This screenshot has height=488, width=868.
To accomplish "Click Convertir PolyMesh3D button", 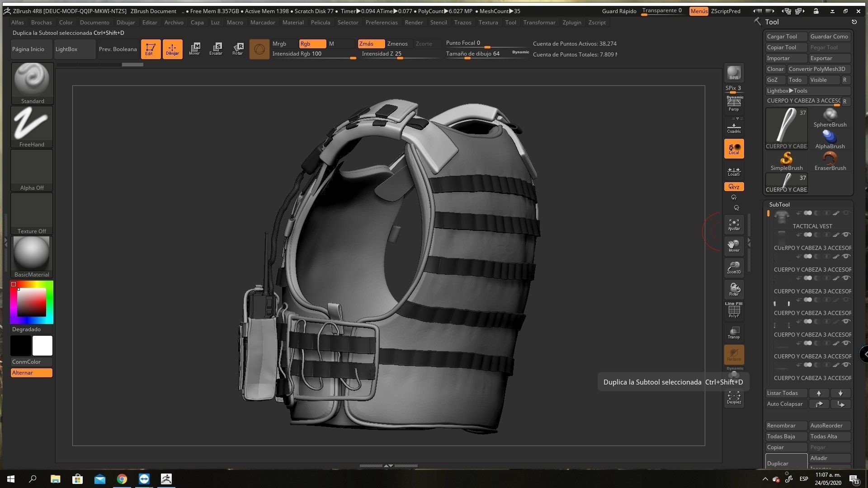I will (x=818, y=69).
